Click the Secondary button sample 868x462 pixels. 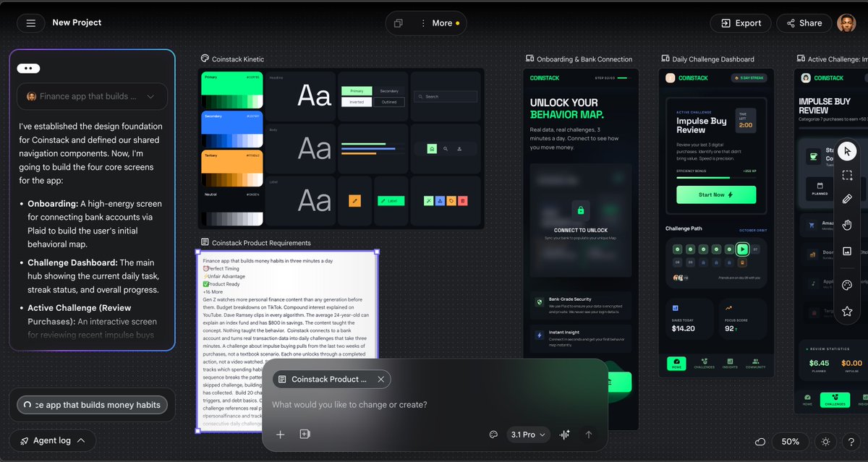389,91
